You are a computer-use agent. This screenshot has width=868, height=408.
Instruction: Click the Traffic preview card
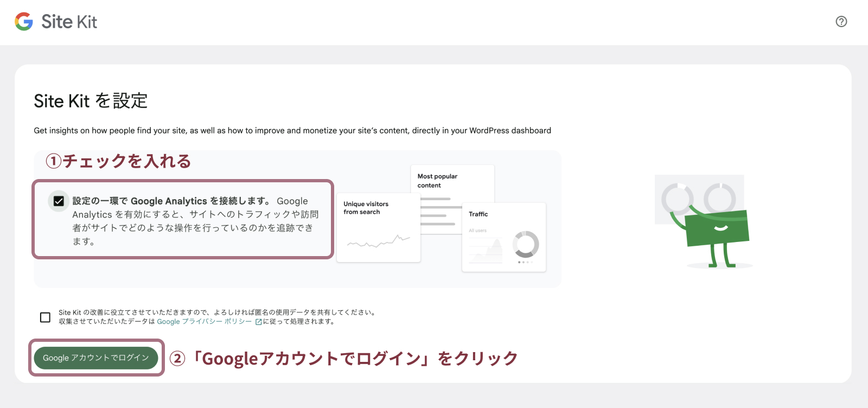click(x=504, y=237)
